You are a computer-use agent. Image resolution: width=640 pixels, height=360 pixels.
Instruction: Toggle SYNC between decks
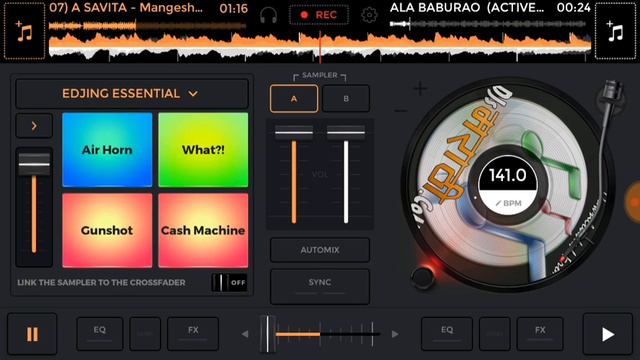pyautogui.click(x=320, y=286)
